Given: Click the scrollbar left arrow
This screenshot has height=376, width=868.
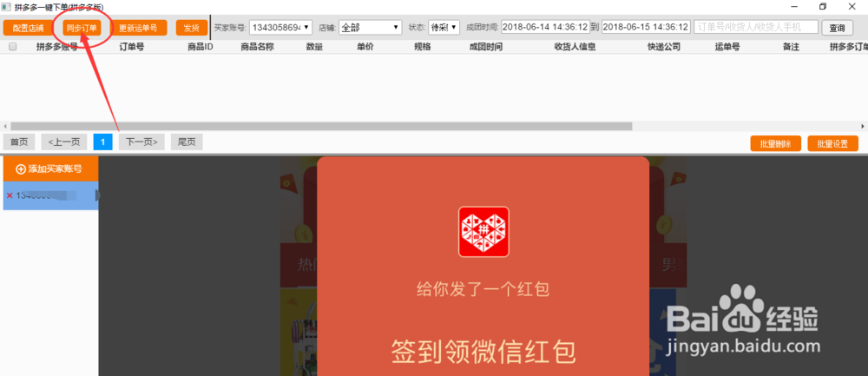Looking at the screenshot, I should (x=5, y=126).
